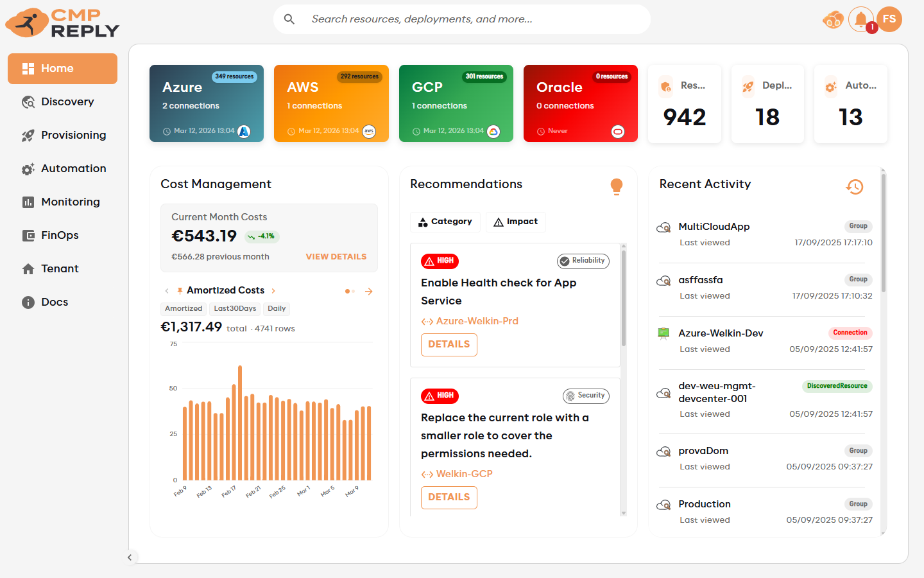The height and width of the screenshot is (578, 924).
Task: Collapse the sidebar with the chevron
Action: tap(130, 557)
